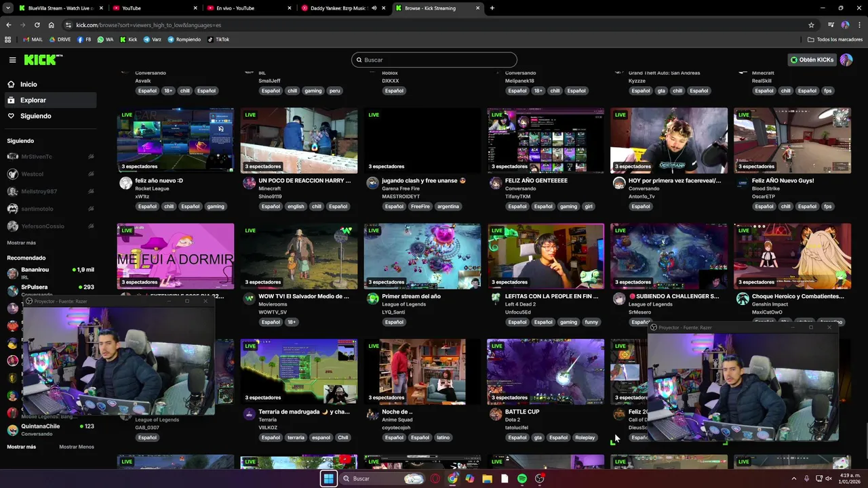Click the 'FreeFire' tag under MAESTROIDEYT
Image resolution: width=868 pixels, height=488 pixels.
(420, 206)
